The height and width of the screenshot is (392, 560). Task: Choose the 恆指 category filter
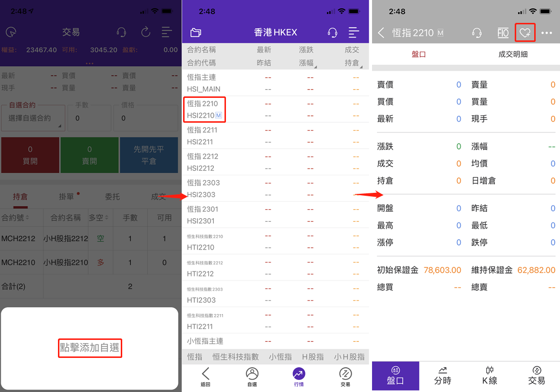point(195,356)
